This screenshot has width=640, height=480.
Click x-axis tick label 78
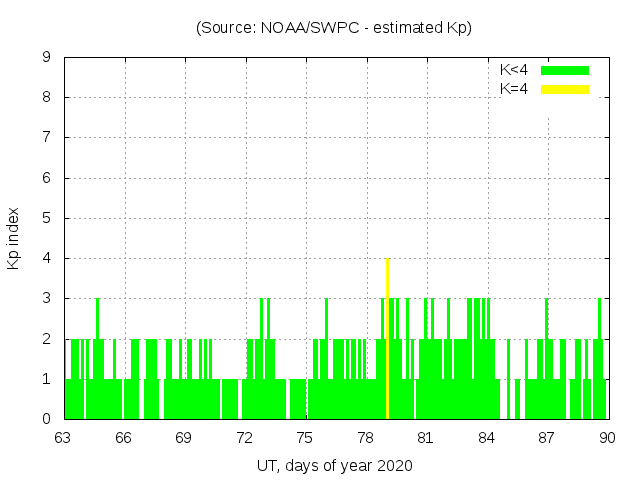point(365,438)
